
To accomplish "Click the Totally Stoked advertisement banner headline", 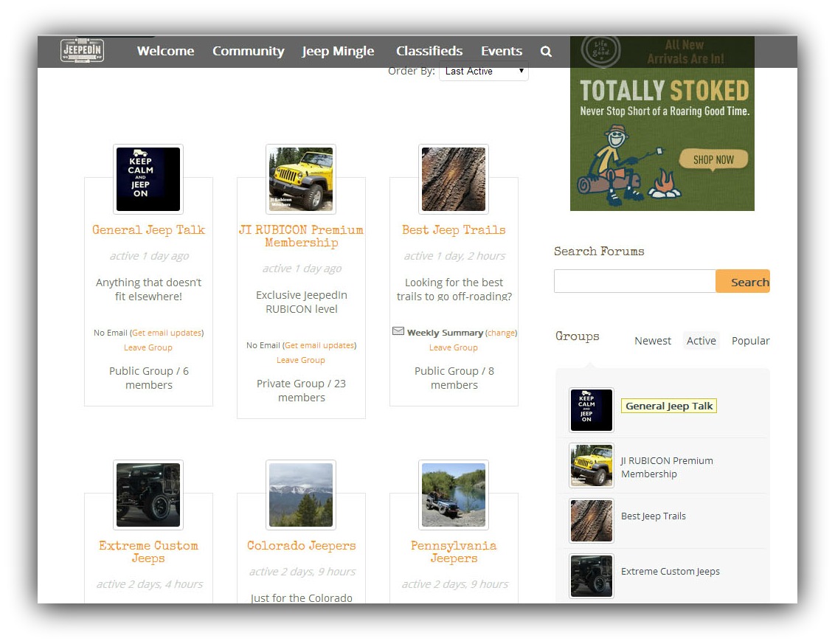I will [664, 91].
